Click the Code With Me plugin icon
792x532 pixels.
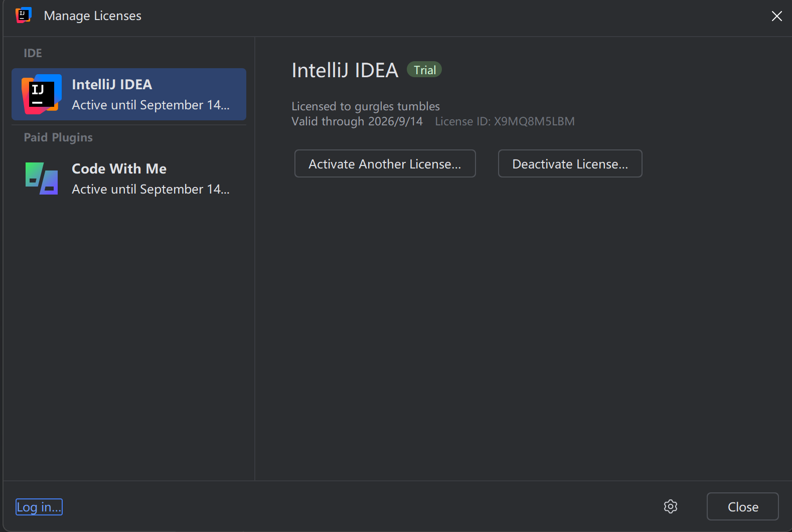tap(42, 179)
